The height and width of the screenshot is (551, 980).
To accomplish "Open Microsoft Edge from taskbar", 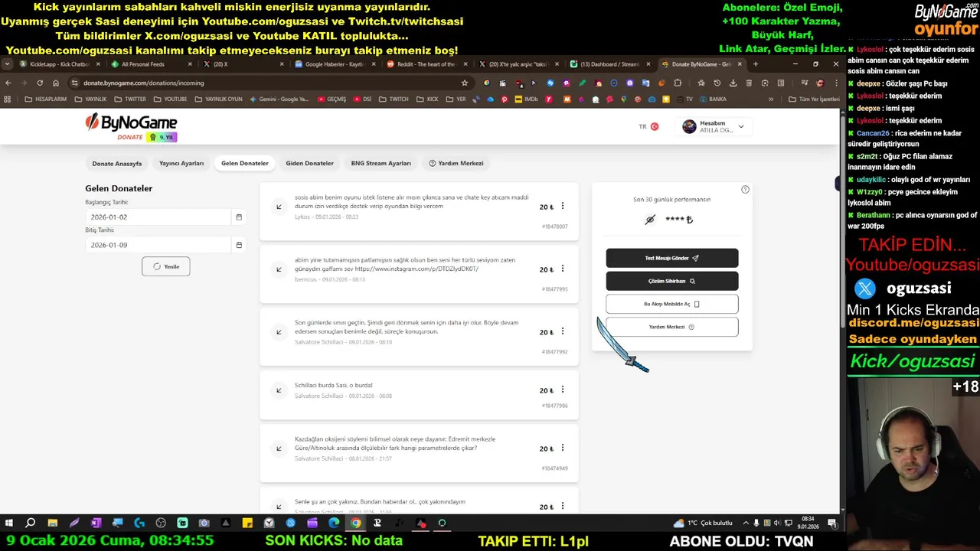I will point(334,523).
